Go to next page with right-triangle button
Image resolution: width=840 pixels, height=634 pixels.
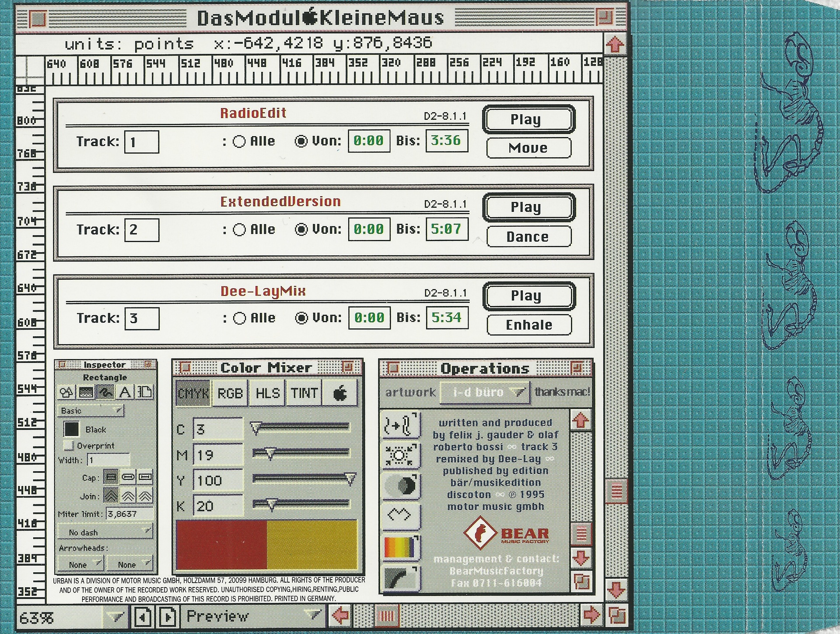click(168, 617)
